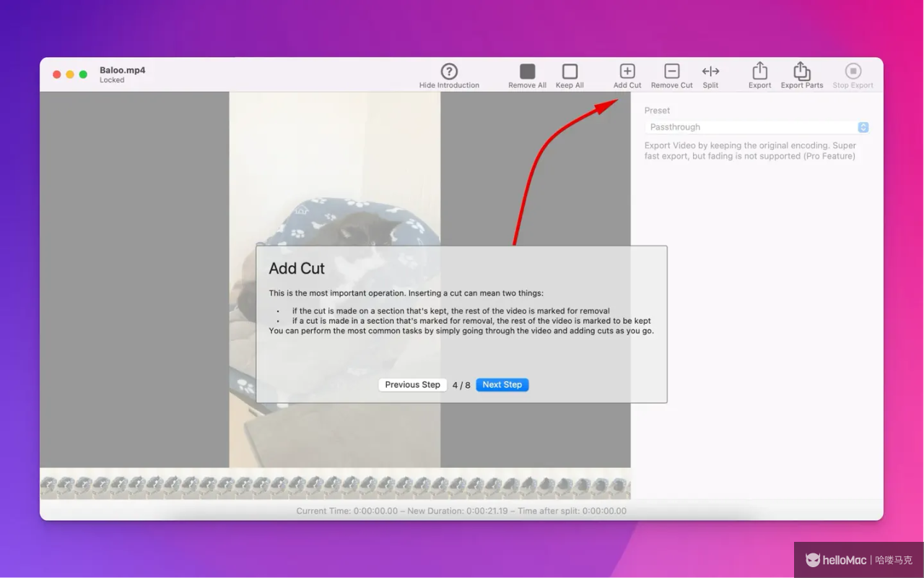Maximize the window with the green button

click(83, 74)
